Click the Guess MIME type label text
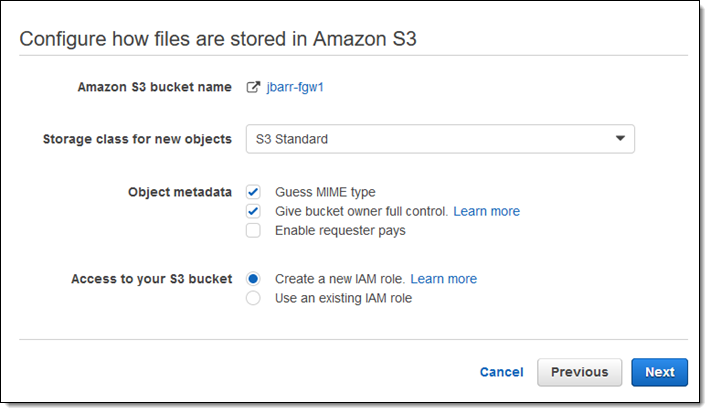Image resolution: width=710 pixels, height=413 pixels. click(325, 192)
